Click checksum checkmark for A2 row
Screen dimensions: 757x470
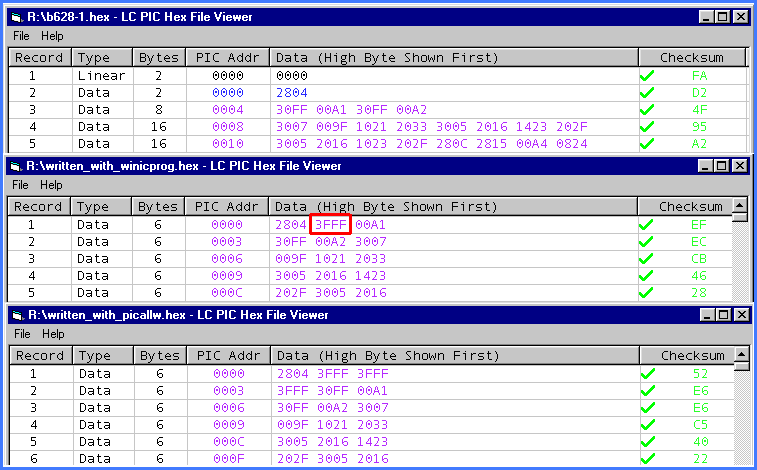pos(647,144)
